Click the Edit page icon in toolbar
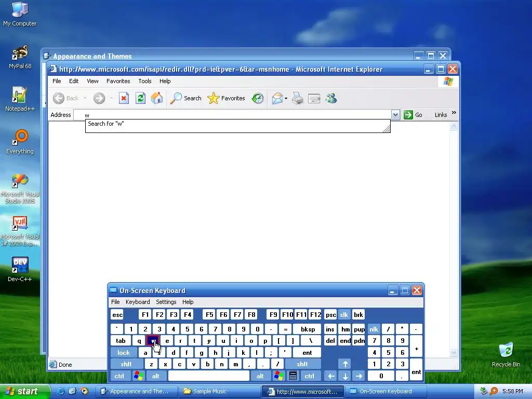532x399 pixels. [x=314, y=98]
